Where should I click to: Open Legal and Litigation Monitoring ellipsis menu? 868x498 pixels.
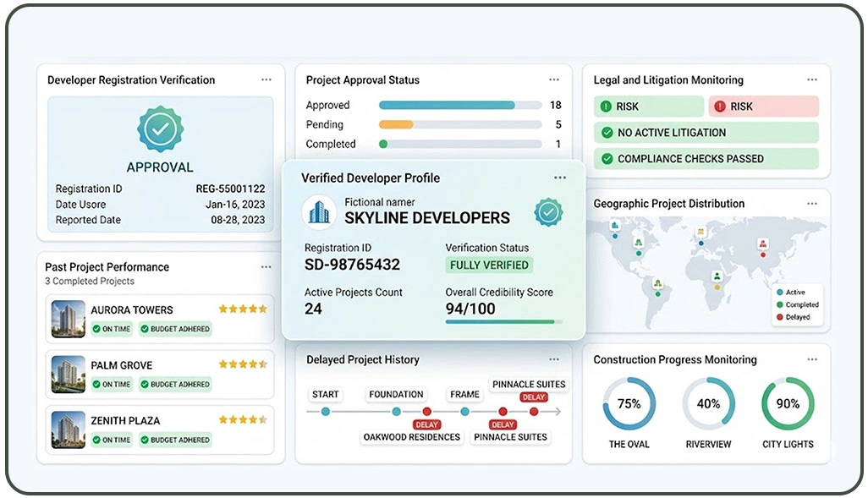click(812, 79)
